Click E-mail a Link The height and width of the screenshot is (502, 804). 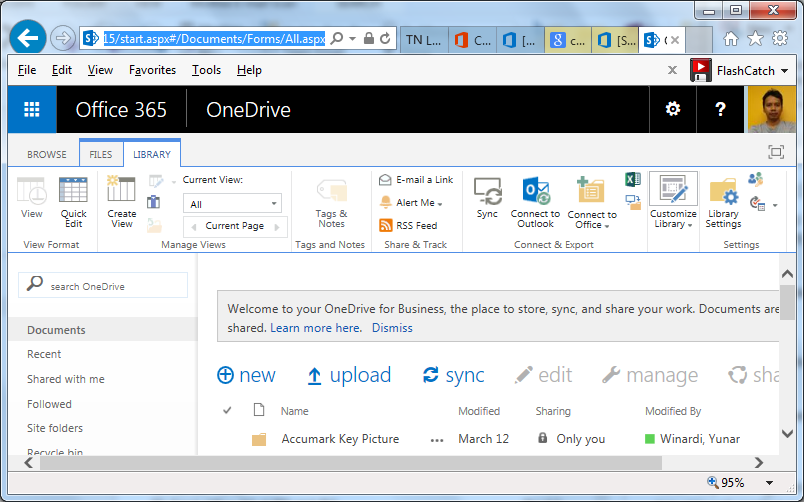(x=416, y=180)
